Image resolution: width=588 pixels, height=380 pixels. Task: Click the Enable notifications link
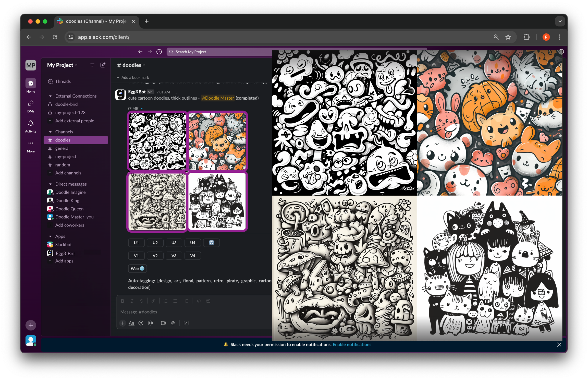(x=352, y=345)
